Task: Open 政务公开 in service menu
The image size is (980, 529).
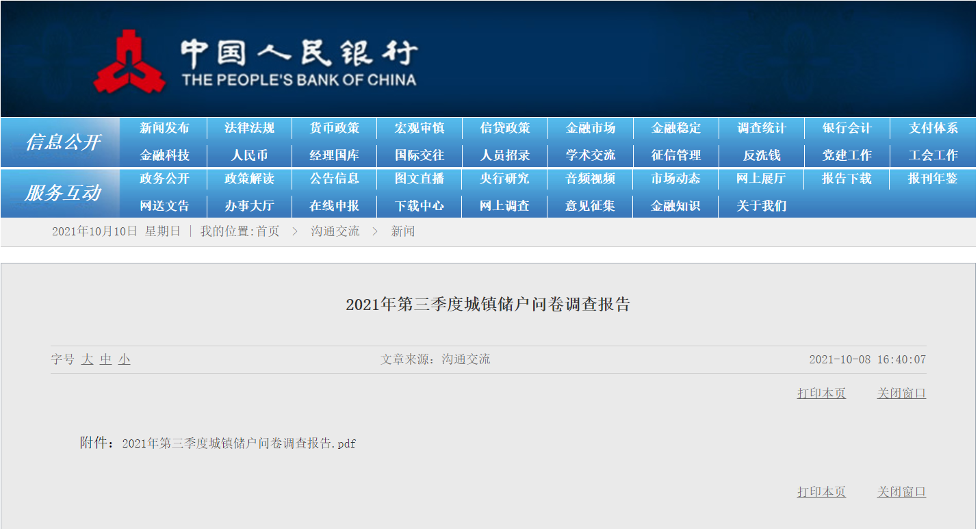Action: (164, 179)
